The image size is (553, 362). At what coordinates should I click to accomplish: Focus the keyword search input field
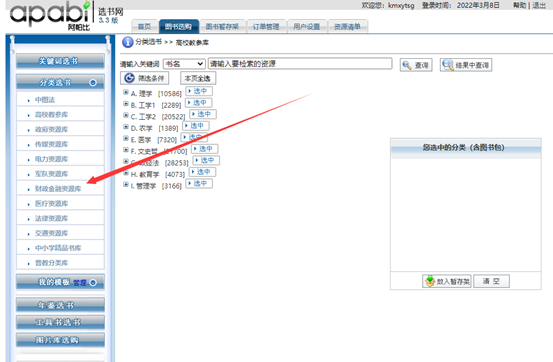(300, 64)
